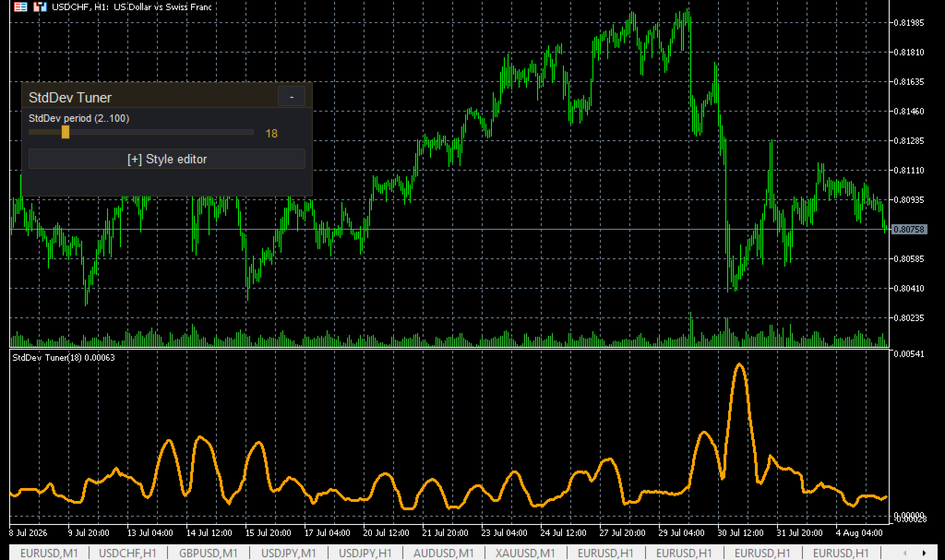
Task: Click the 0.80235 price axis value
Action: 908,317
